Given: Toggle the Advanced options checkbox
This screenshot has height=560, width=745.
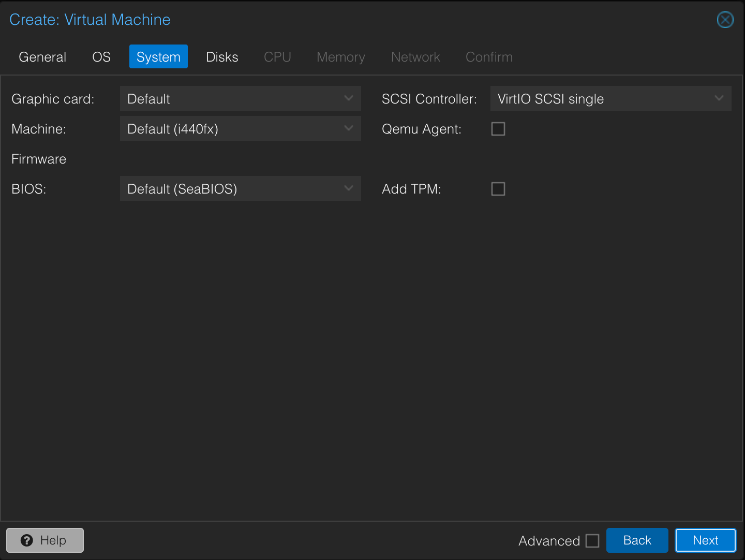Looking at the screenshot, I should coord(592,541).
